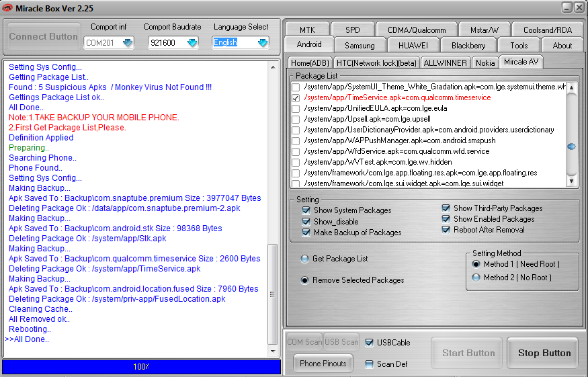Viewport: 588px width, 377px height.
Task: Choose Method 2 ( No Root ) option
Action: [476, 278]
